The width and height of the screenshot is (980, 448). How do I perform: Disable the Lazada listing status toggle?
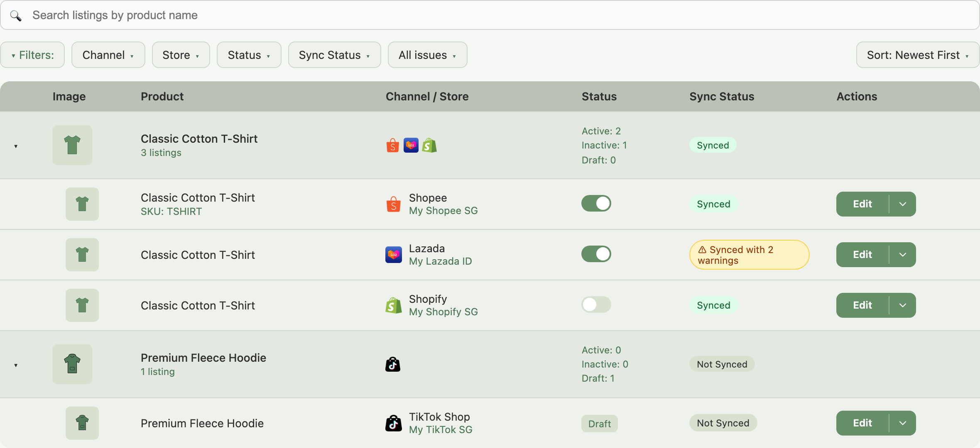[596, 254]
